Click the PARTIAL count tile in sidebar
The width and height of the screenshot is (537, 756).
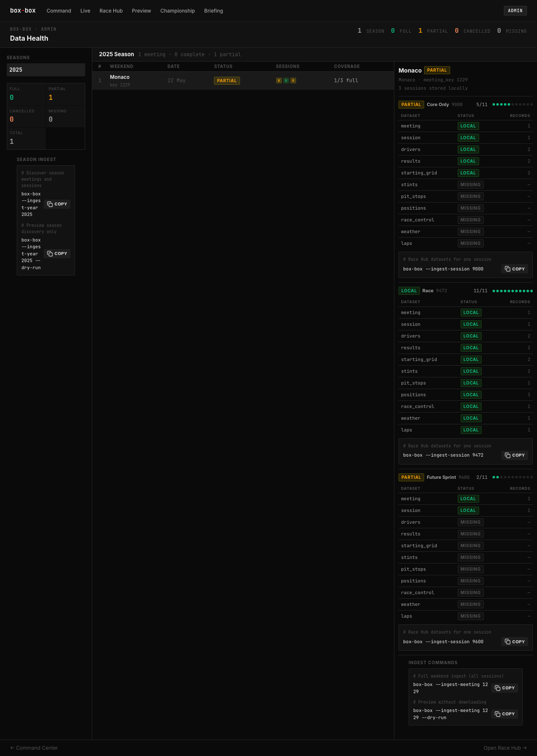[x=65, y=94]
